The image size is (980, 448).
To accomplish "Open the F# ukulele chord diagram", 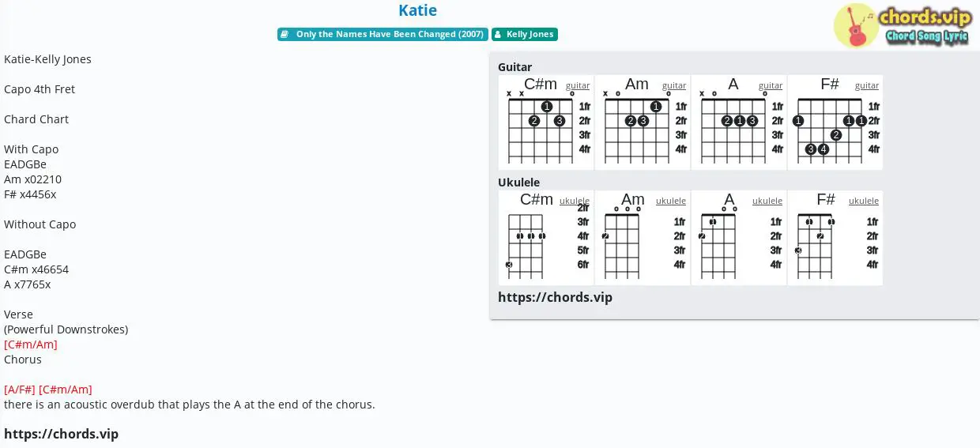I will pyautogui.click(x=835, y=238).
